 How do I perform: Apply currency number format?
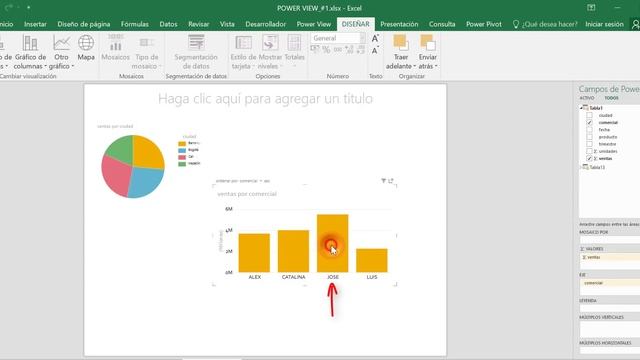coord(315,50)
